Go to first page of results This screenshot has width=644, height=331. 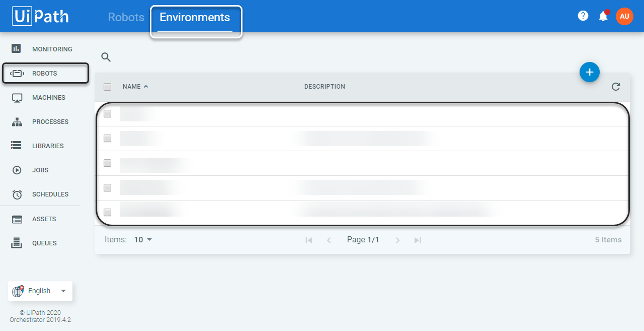pyautogui.click(x=309, y=240)
